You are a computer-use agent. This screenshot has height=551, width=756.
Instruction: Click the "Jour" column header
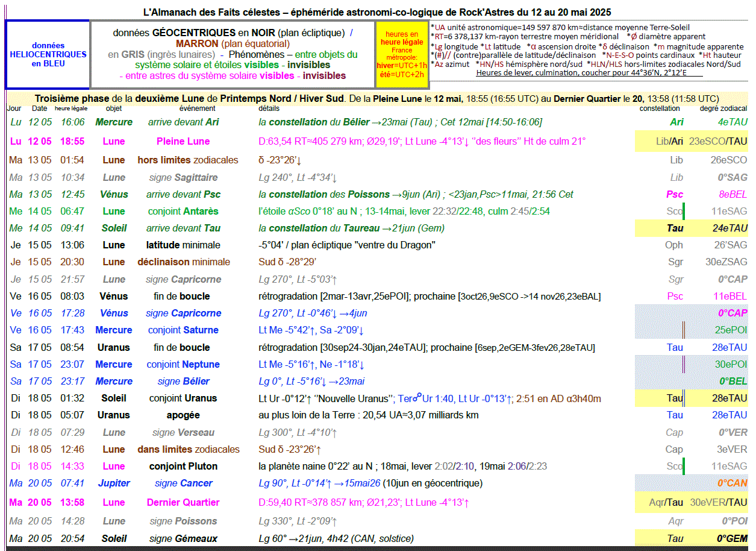(x=14, y=109)
